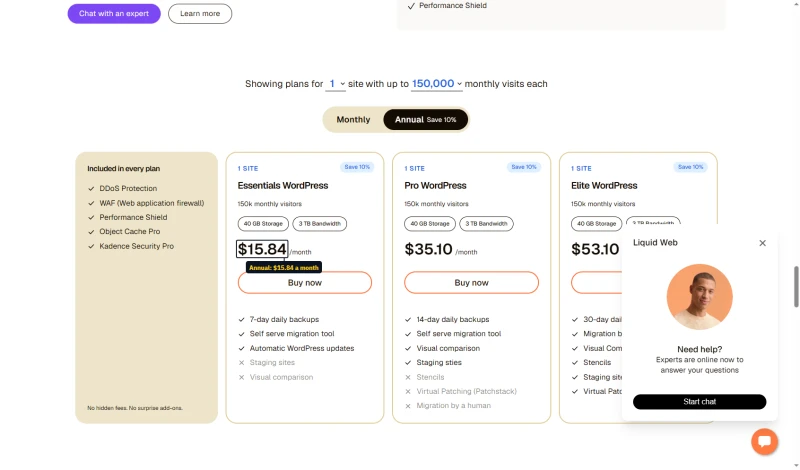Click checkmark beside top Performance Shield
The height and width of the screenshot is (470, 800).
[x=411, y=6]
